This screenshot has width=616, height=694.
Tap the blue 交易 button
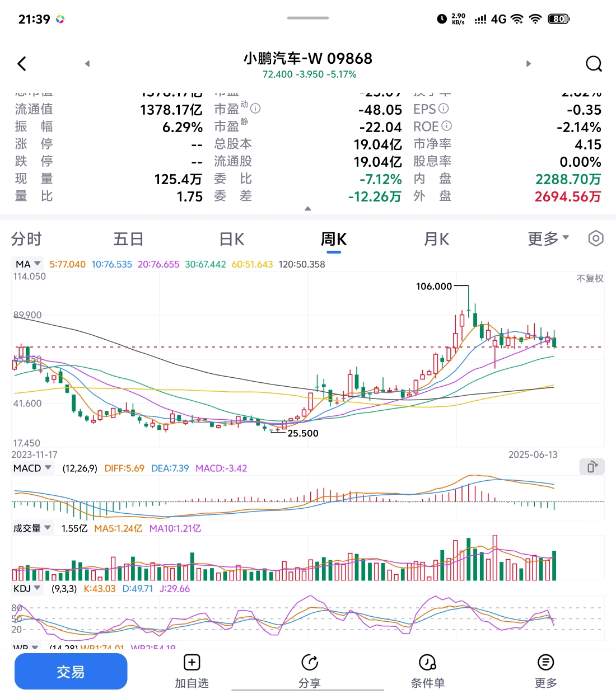(x=71, y=672)
